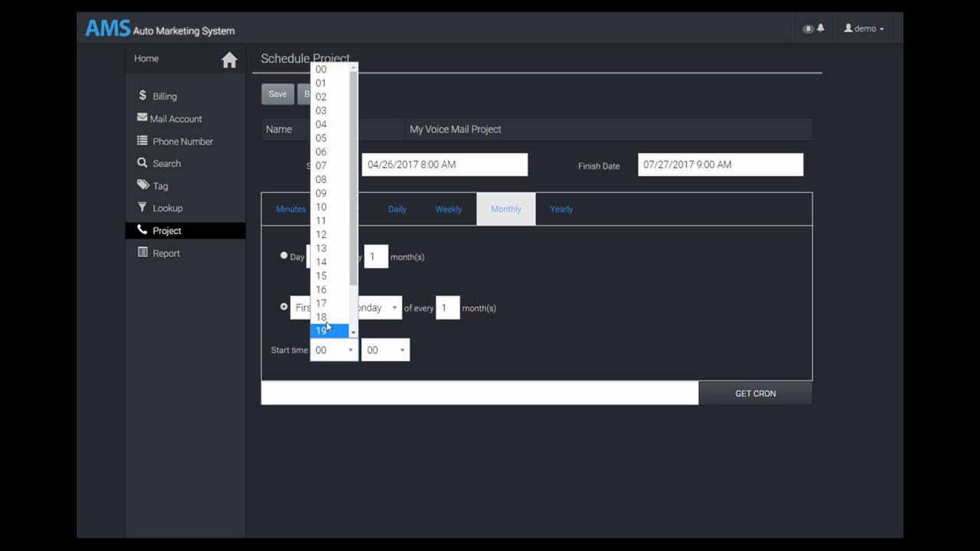Choose hour 15 in the list
The height and width of the screenshot is (551, 980).
tap(330, 275)
